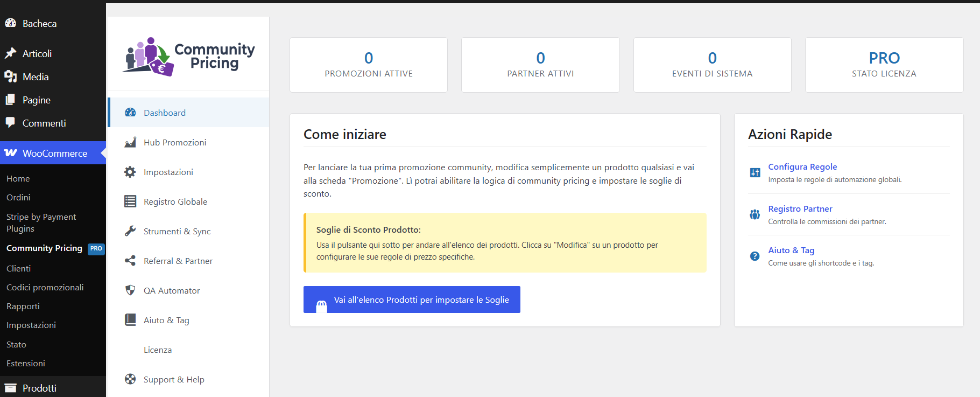Viewport: 980px width, 397px height.
Task: Click Vai all'elenco Prodotti button
Action: click(x=412, y=300)
